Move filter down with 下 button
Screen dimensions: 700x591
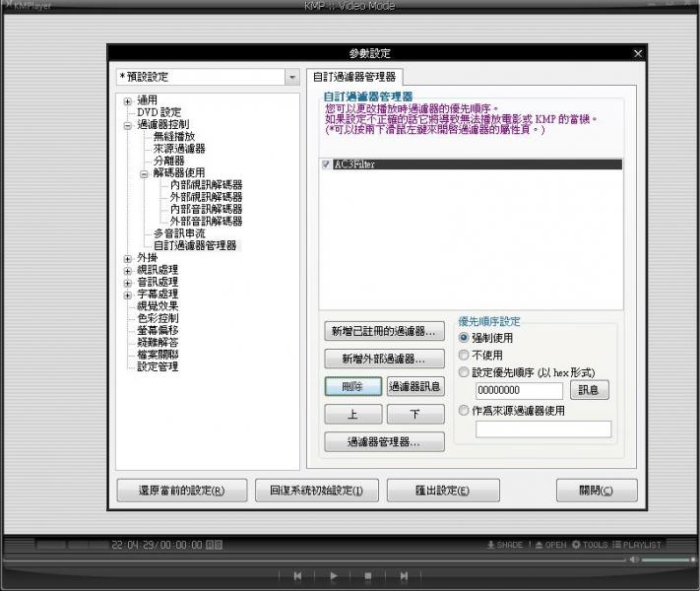[415, 414]
